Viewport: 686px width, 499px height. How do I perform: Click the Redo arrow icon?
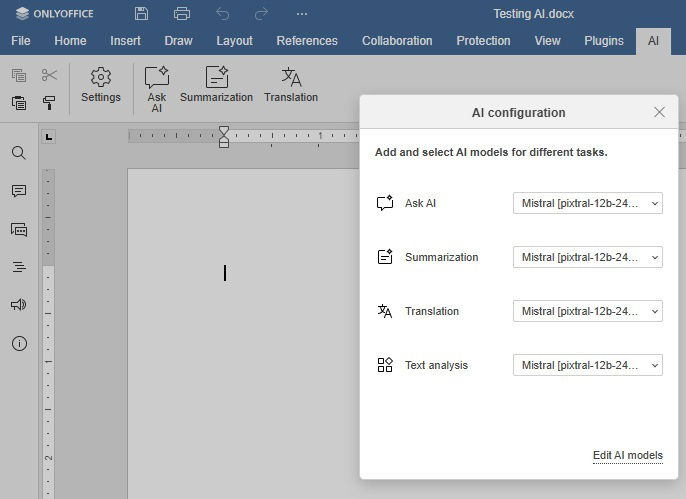[x=261, y=14]
